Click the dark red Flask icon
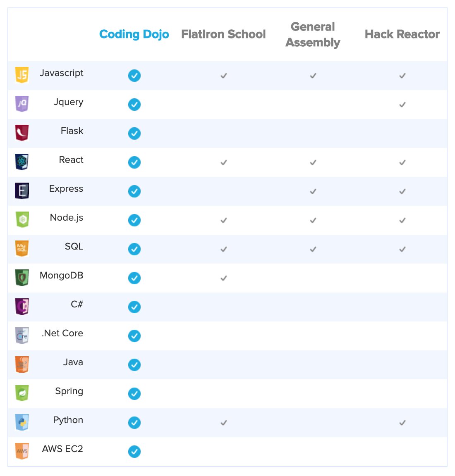The image size is (455, 476). click(22, 133)
